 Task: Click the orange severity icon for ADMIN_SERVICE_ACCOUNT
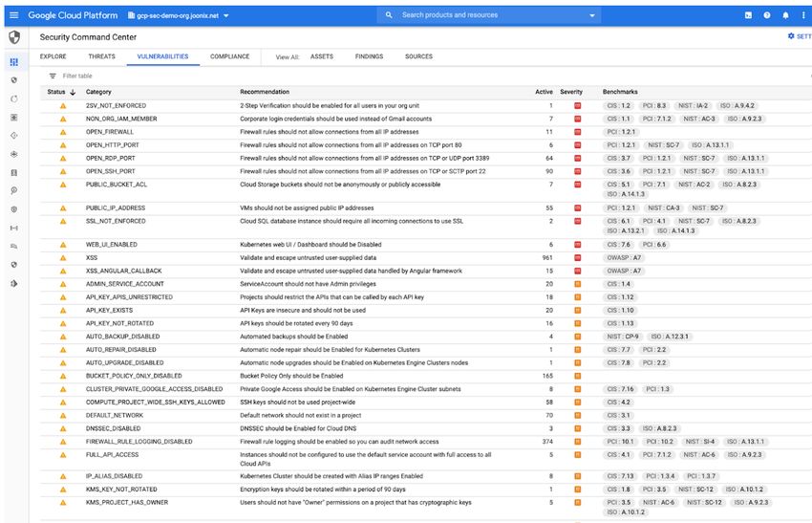(577, 284)
